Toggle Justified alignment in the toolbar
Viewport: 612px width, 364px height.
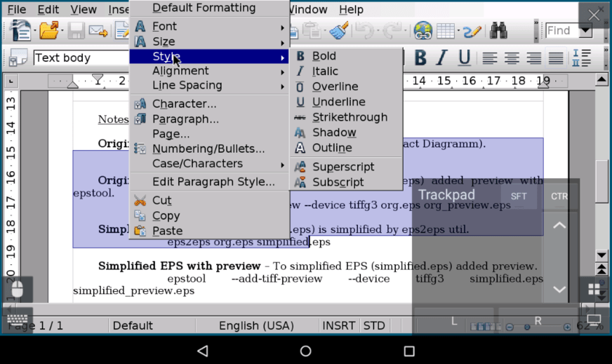(556, 58)
